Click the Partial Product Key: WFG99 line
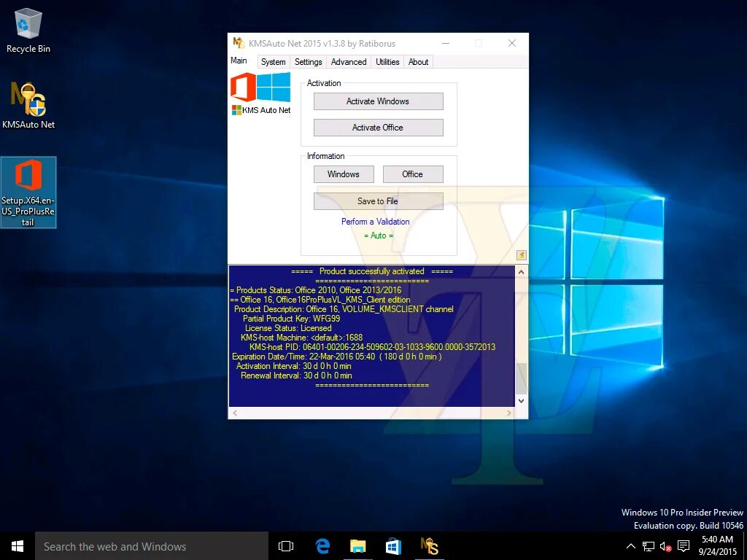Image resolution: width=747 pixels, height=560 pixels. (x=292, y=319)
